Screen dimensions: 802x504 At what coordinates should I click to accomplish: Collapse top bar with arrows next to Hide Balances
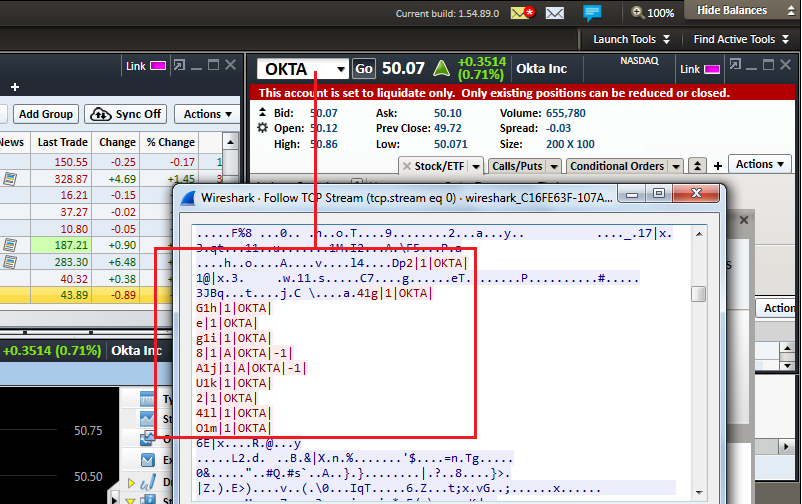[x=791, y=11]
